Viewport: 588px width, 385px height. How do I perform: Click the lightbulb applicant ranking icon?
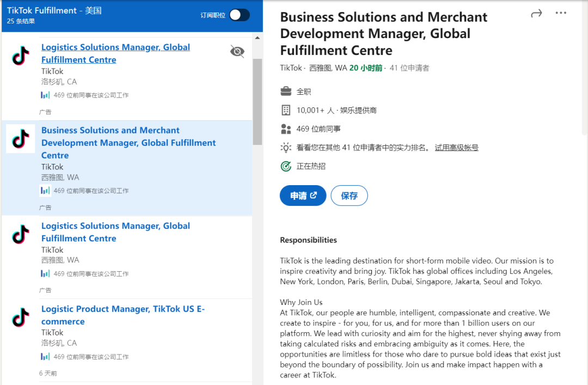[x=286, y=148]
